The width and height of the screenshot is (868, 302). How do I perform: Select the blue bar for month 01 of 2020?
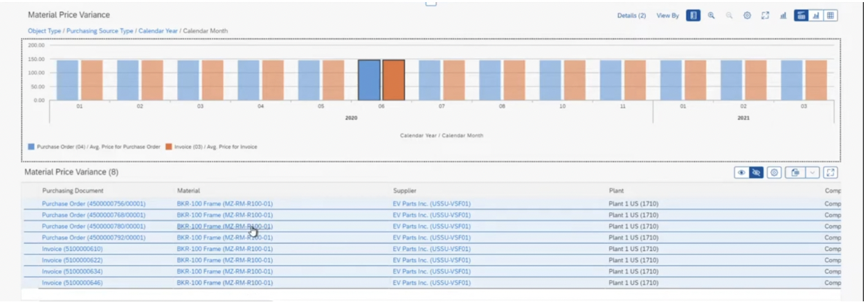pyautogui.click(x=67, y=80)
